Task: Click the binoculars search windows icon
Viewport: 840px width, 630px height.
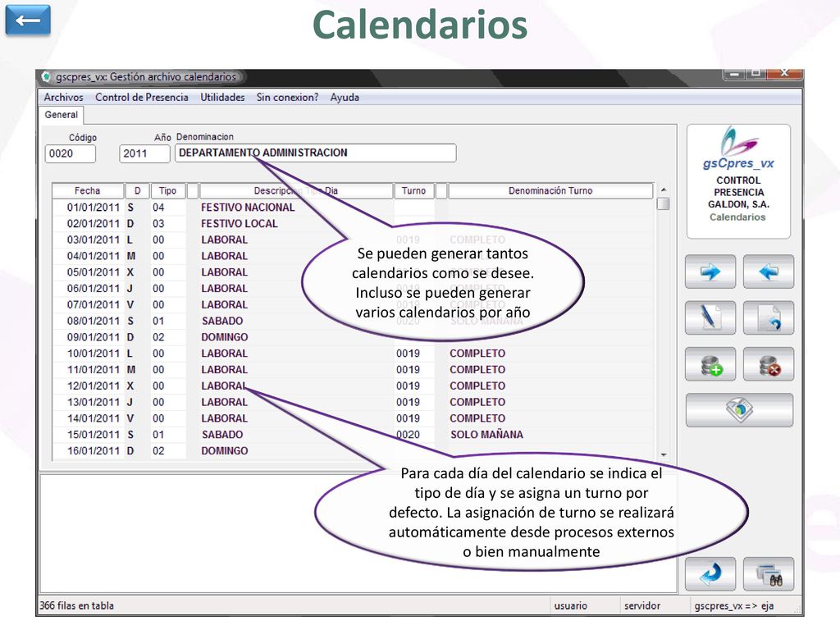Action: pyautogui.click(x=768, y=574)
